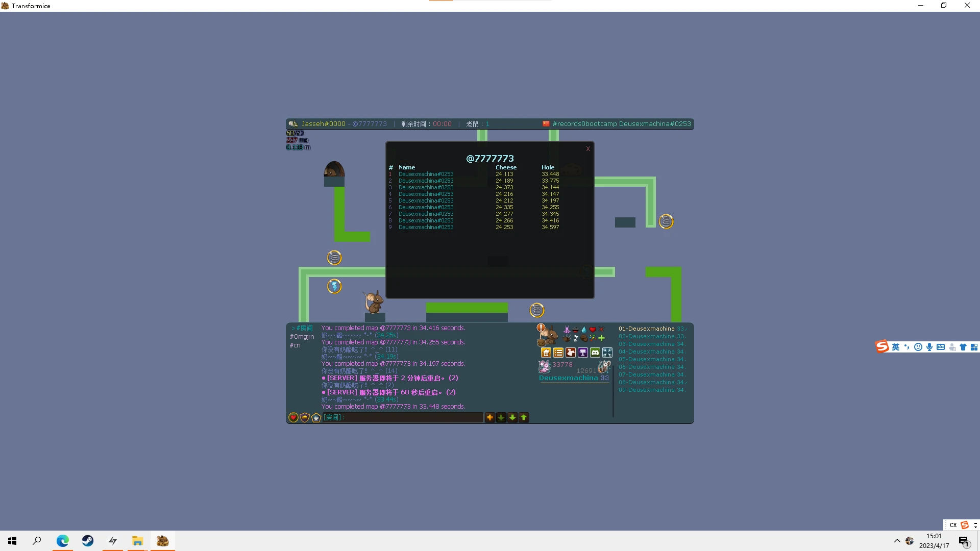The height and width of the screenshot is (551, 980).
Task: Click the exclamation alert badge on the mouse avatar
Action: click(x=541, y=328)
